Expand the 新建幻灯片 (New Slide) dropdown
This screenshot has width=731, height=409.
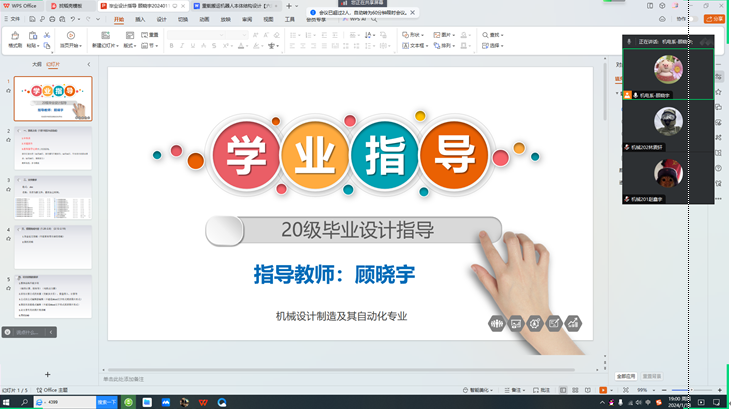click(x=105, y=45)
